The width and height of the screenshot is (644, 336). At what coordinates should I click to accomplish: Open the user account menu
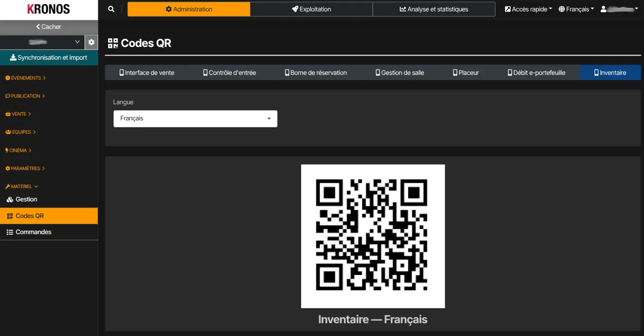pos(619,9)
